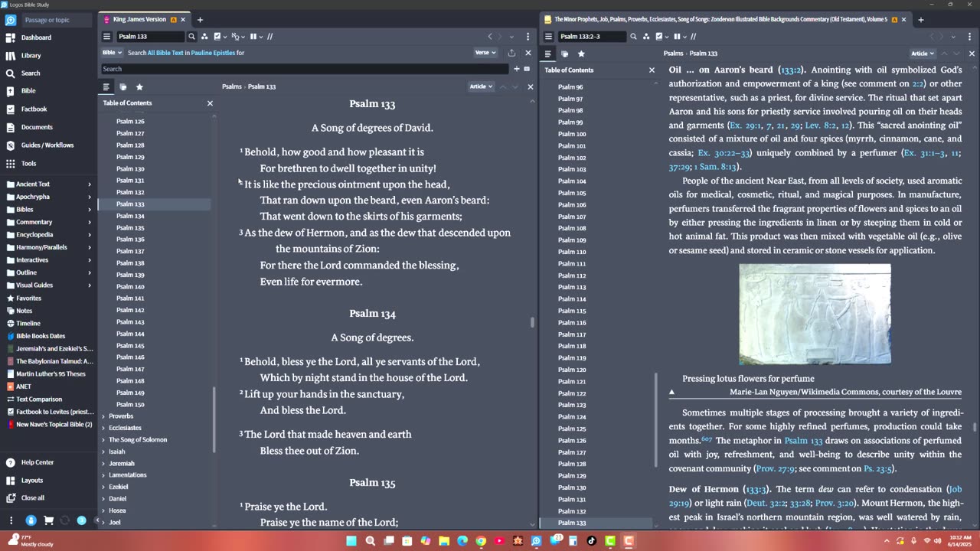Toggle multiple-column view in the KJV panel
This screenshot has width=980, height=551.
coord(255,36)
